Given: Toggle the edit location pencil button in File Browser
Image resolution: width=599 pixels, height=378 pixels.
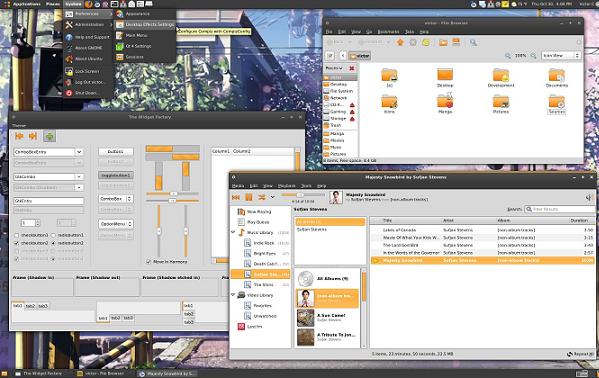Looking at the screenshot, I should 330,56.
